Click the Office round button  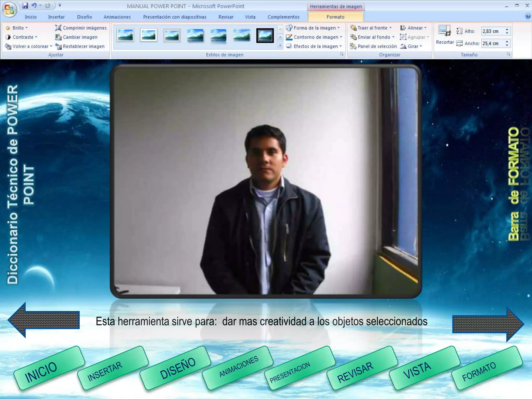coord(9,9)
